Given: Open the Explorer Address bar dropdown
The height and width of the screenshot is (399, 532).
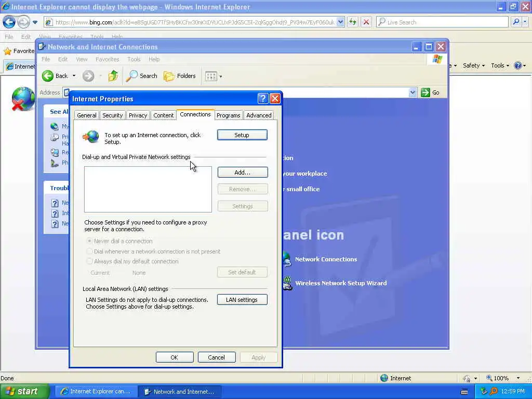Looking at the screenshot, I should [x=412, y=92].
